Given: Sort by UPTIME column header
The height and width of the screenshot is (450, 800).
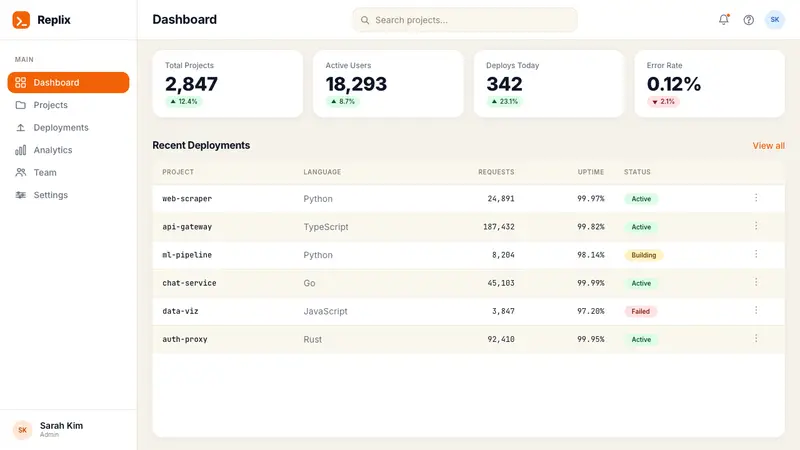Looking at the screenshot, I should [x=591, y=172].
